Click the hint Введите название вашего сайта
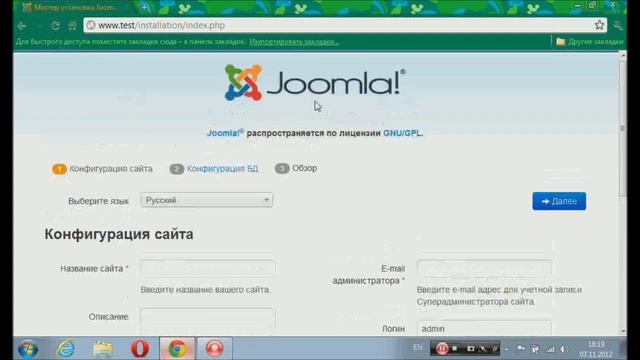 [x=205, y=290]
